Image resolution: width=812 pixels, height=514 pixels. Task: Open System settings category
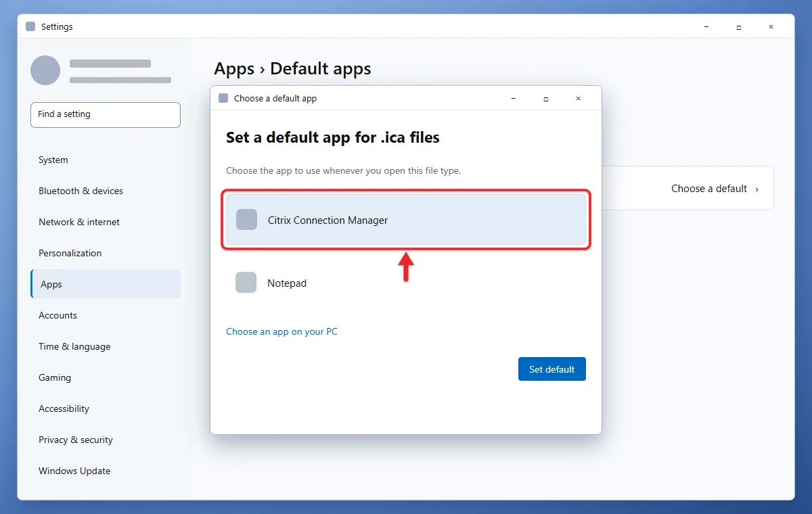(x=106, y=160)
